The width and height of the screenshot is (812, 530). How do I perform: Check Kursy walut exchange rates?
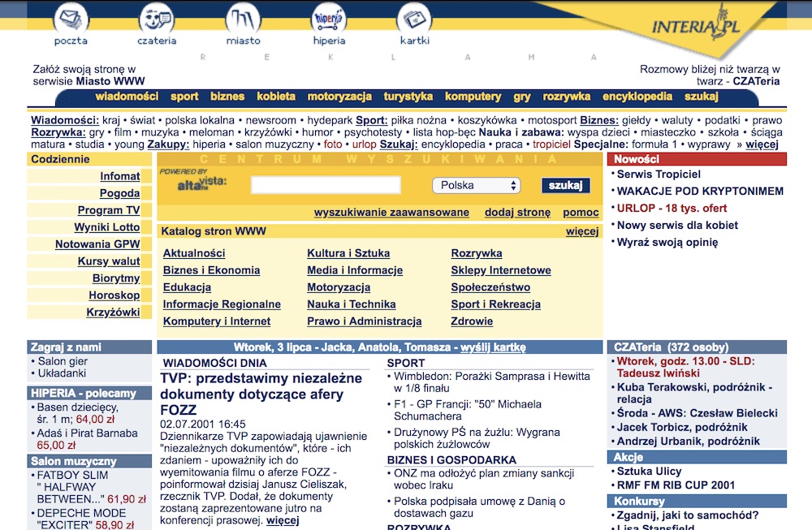[109, 261]
